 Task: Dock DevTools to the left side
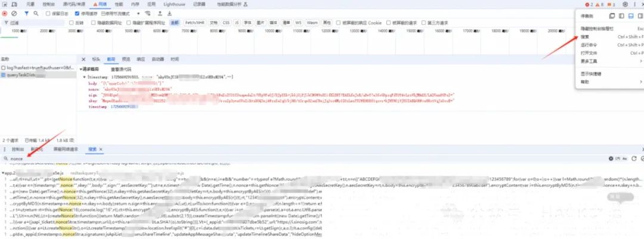point(621,16)
